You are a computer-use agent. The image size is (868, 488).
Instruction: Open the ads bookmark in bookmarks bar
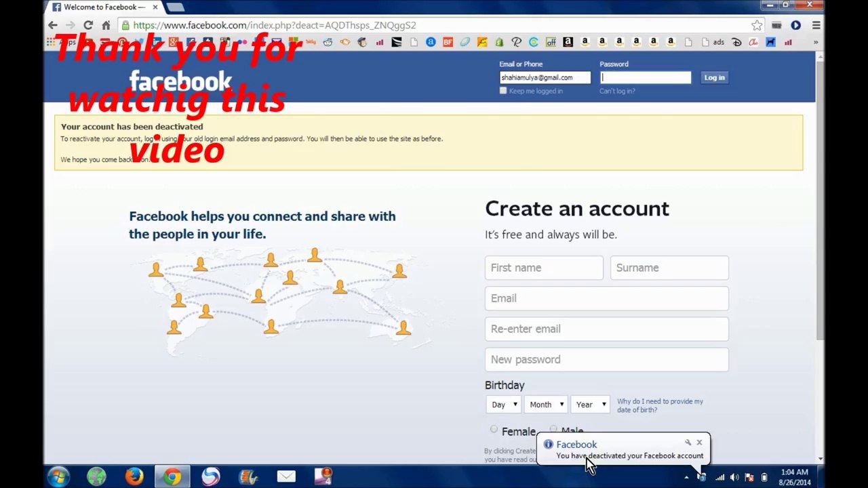pos(713,42)
